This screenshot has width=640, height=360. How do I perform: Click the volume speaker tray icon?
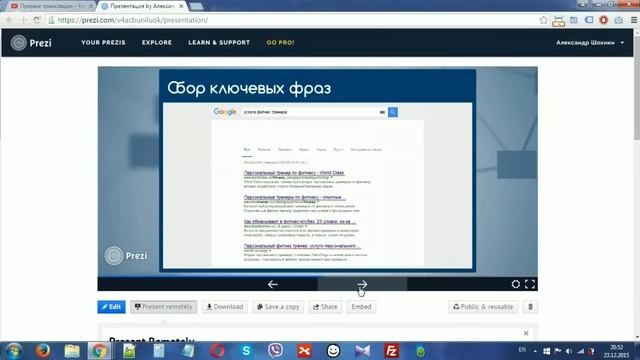pyautogui.click(x=569, y=351)
